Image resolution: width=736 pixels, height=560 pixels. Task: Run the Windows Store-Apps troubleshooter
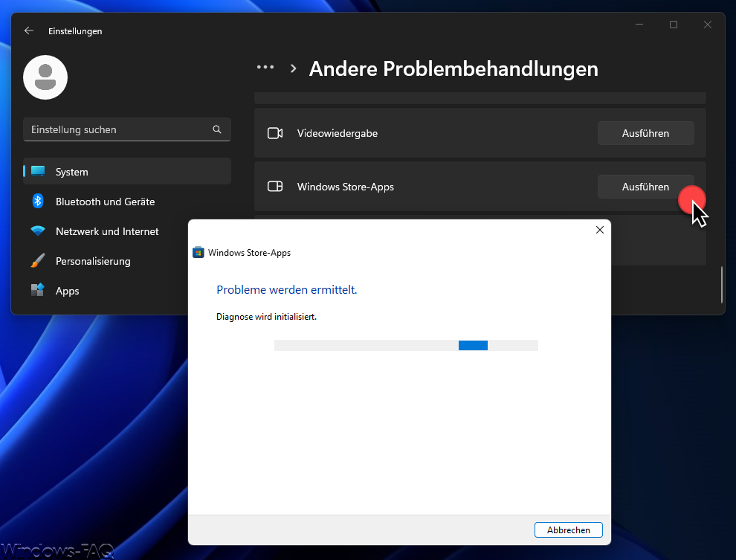(645, 187)
